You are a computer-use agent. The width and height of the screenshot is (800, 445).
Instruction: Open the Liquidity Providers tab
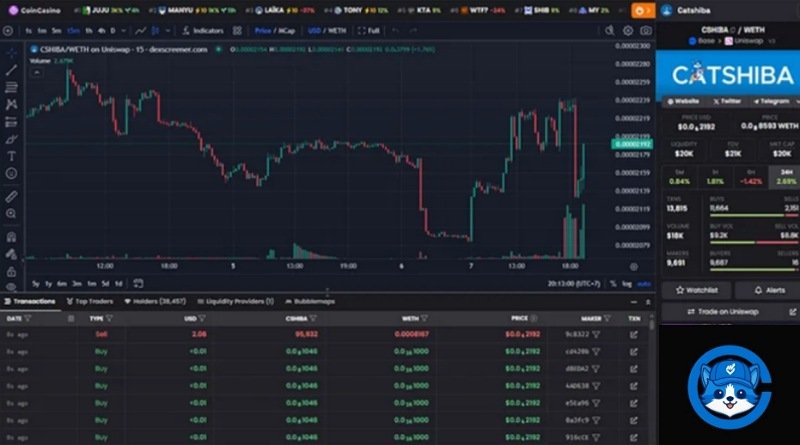(235, 302)
